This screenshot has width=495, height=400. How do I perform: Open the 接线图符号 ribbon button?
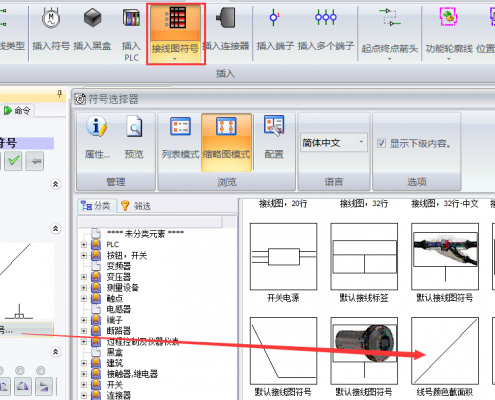coord(175,34)
